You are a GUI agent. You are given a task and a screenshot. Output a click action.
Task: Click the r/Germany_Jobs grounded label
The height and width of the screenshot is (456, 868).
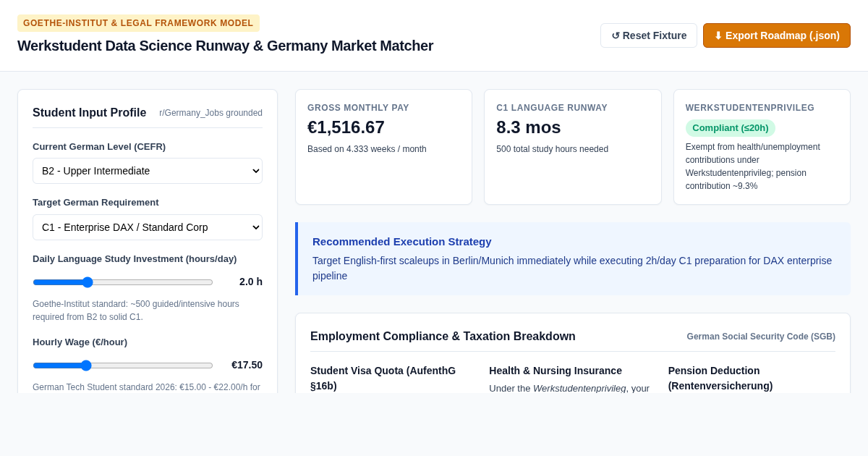pos(210,113)
